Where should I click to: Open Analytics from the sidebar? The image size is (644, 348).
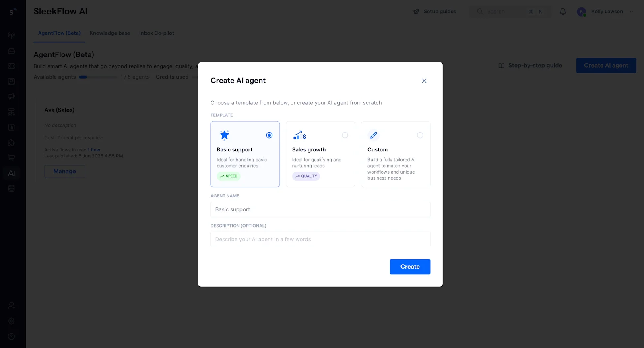(x=12, y=127)
